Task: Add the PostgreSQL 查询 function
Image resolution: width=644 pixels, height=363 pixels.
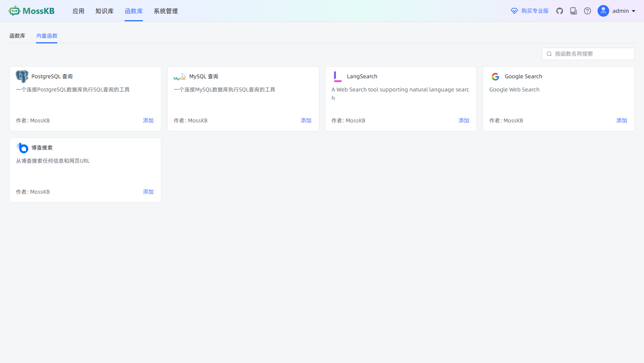Action: tap(148, 120)
